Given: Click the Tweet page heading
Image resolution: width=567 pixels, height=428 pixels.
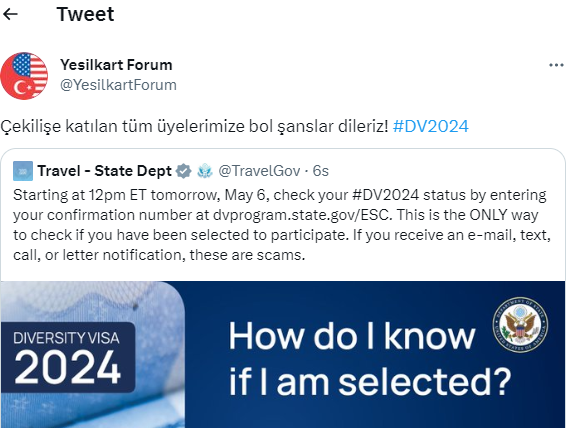Looking at the screenshot, I should [85, 14].
